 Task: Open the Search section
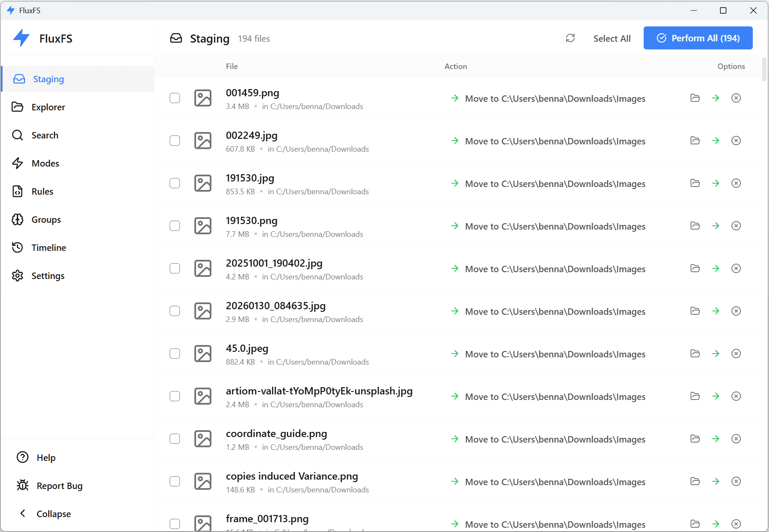[x=45, y=135]
